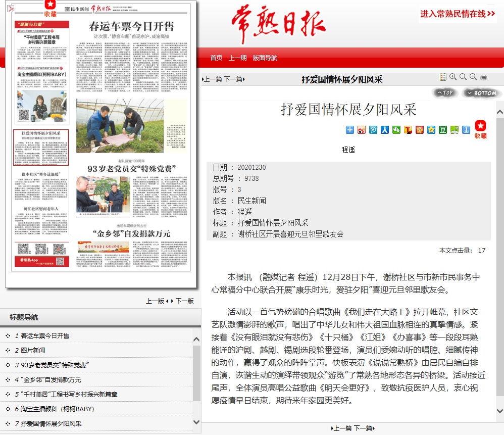Image resolution: width=504 pixels, height=435 pixels.
Task: Click up arrow of title list scrollbar
Action: click(197, 339)
